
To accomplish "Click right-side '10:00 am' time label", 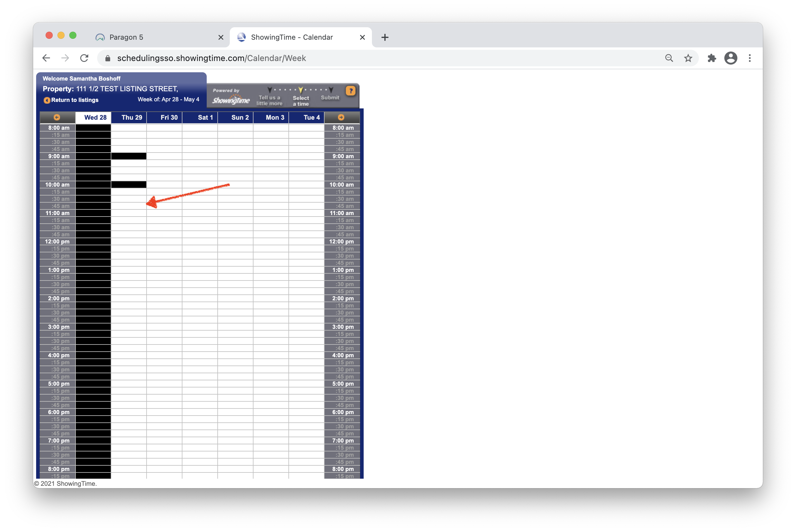I will coord(341,185).
